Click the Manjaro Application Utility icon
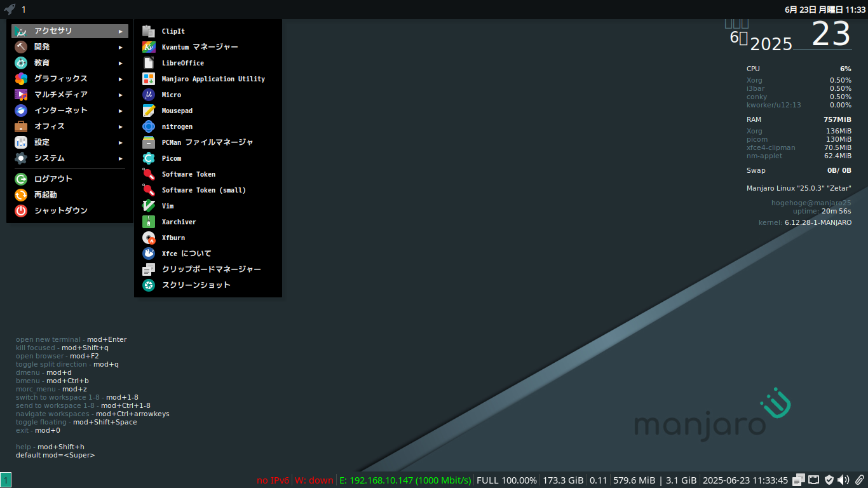The width and height of the screenshot is (868, 488). point(149,79)
